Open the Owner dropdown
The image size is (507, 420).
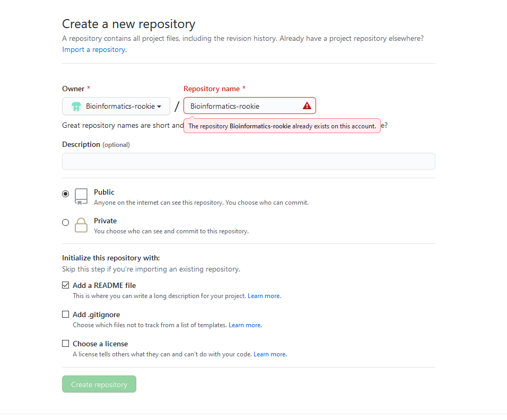click(116, 106)
